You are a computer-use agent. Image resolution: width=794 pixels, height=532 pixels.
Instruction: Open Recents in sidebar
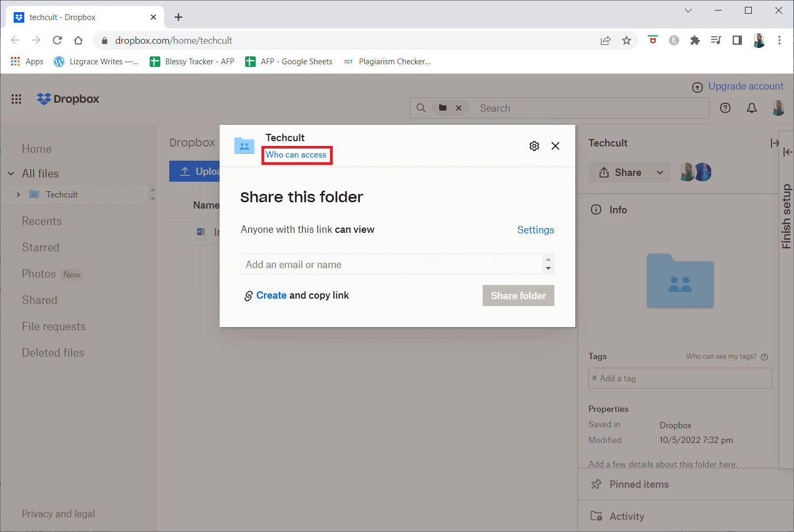point(42,221)
